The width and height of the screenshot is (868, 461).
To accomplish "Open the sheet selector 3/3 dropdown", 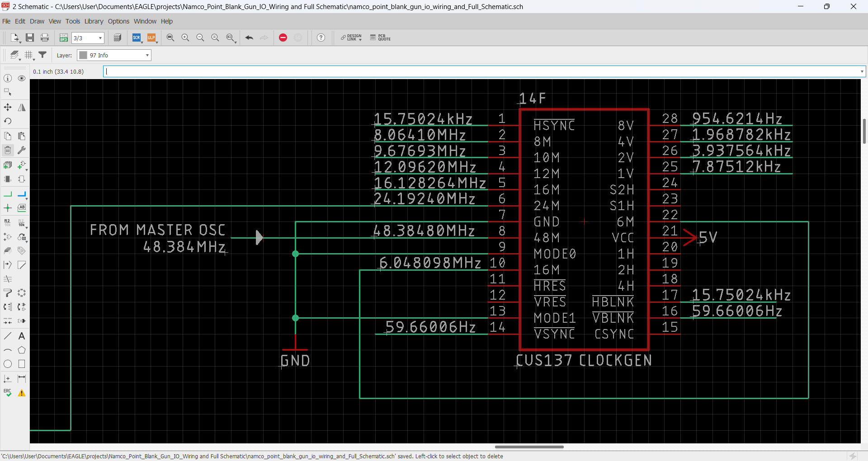I will tap(100, 38).
